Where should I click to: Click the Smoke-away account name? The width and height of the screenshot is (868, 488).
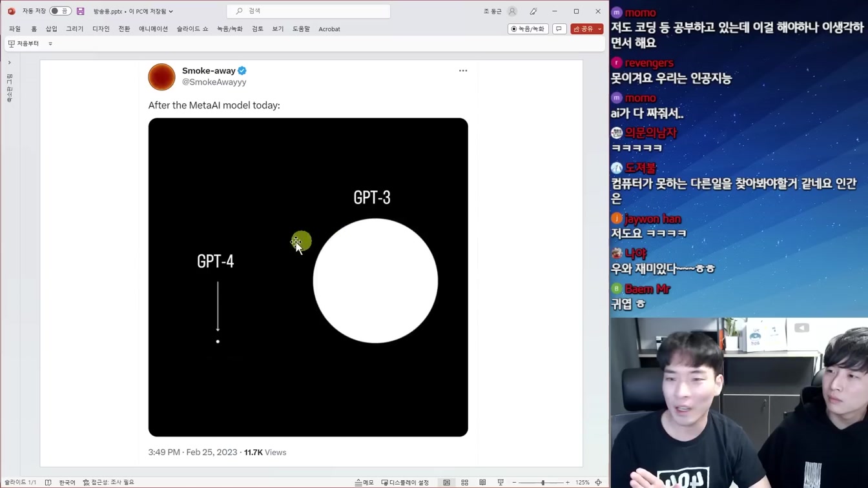tap(209, 70)
